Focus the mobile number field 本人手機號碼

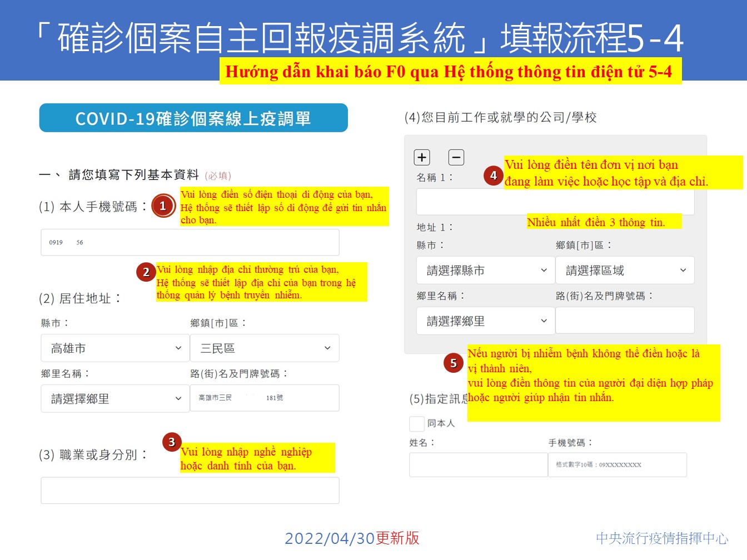(190, 243)
